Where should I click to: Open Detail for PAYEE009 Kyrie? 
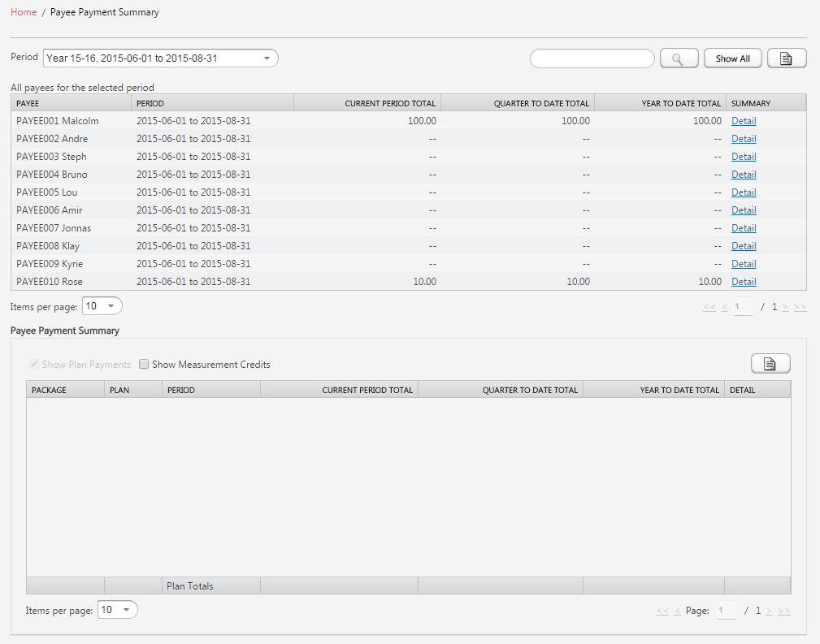(x=744, y=263)
